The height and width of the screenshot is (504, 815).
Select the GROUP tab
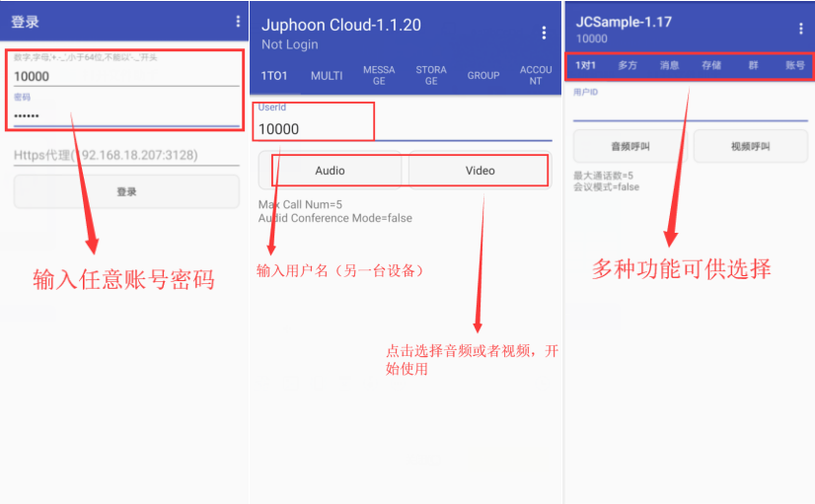coord(482,76)
